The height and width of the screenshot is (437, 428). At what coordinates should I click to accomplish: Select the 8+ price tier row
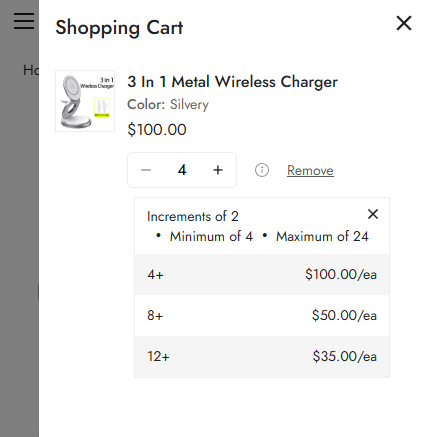262,315
